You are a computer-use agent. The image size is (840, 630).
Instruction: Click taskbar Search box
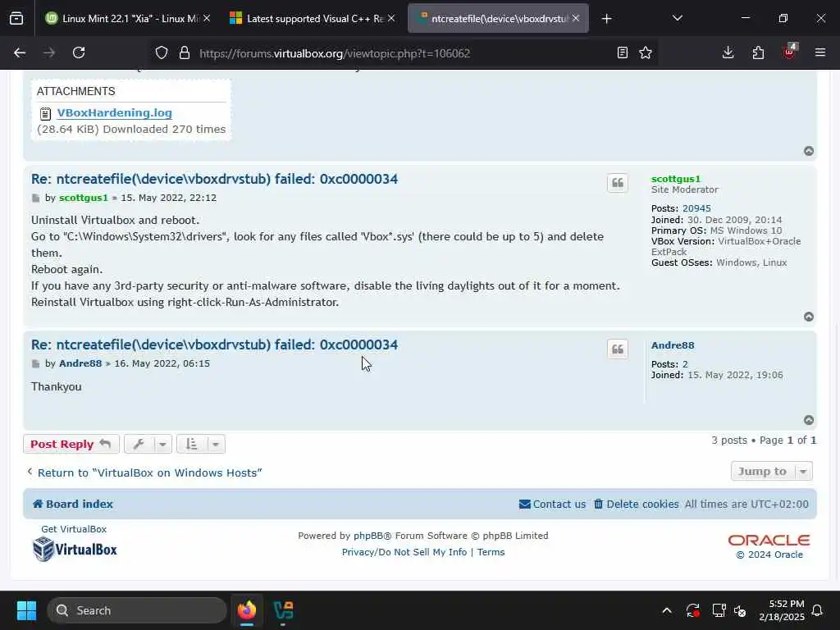click(x=137, y=610)
